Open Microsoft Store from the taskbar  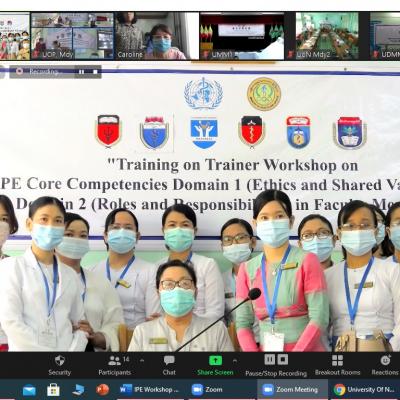tap(53, 390)
